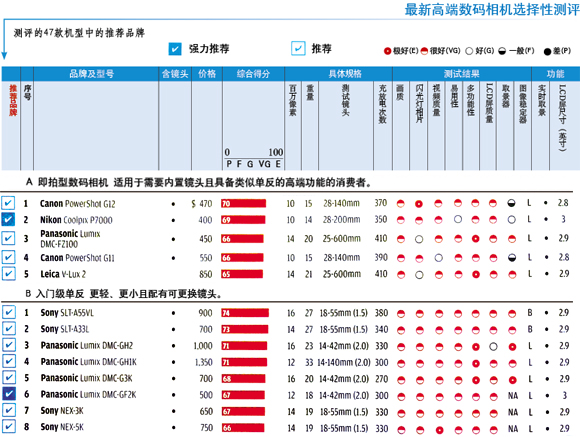Click Panasonic DMC-GH2 LCD屏质量 rating circle
Screen dimensions: 580x437
coord(493,347)
